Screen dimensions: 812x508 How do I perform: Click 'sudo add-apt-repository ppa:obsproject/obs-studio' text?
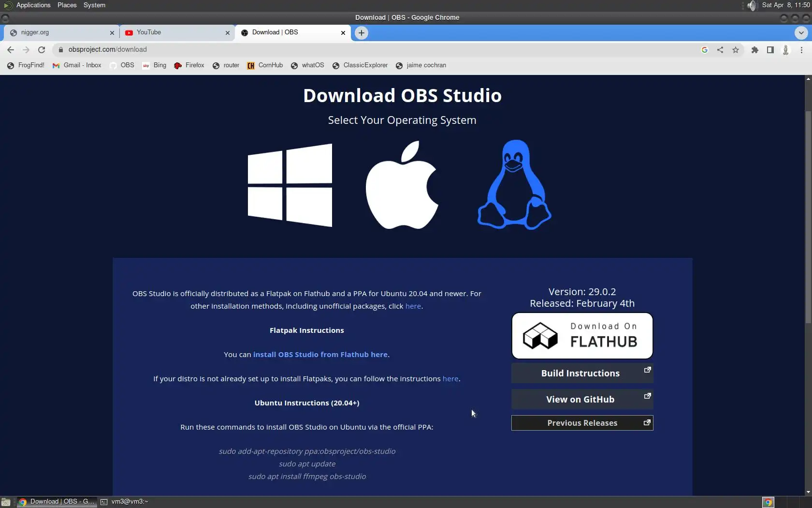pyautogui.click(x=307, y=451)
